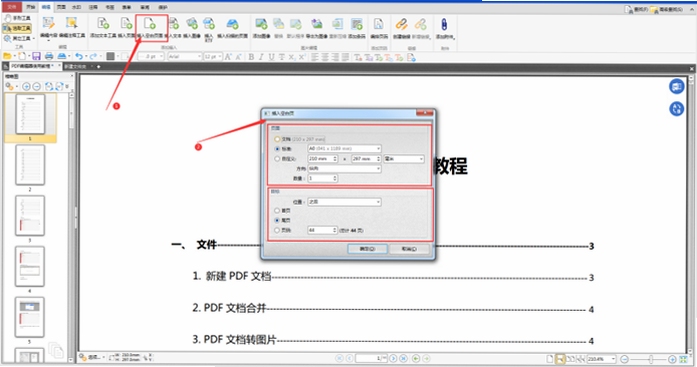Image resolution: width=697 pixels, height=367 pixels.
Task: Select page 4 thumbnail
Action: (x=30, y=266)
